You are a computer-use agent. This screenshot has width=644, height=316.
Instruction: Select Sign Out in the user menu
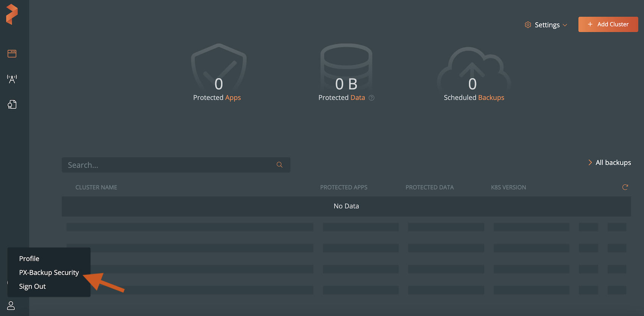pyautogui.click(x=32, y=286)
